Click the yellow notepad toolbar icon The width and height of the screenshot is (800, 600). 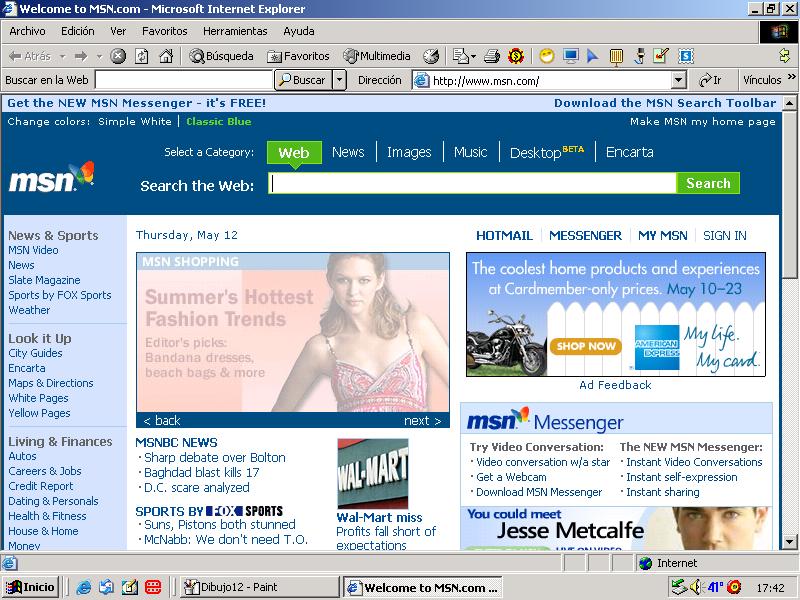point(616,57)
